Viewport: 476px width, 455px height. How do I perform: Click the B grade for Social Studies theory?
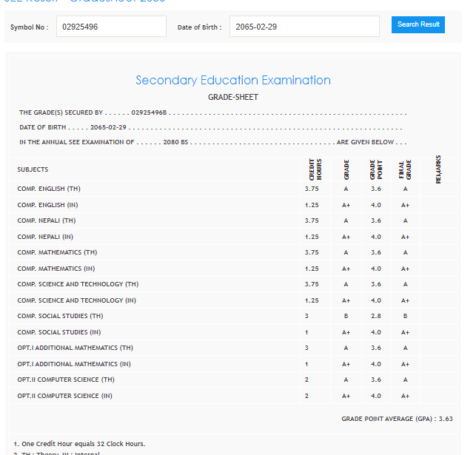(346, 316)
